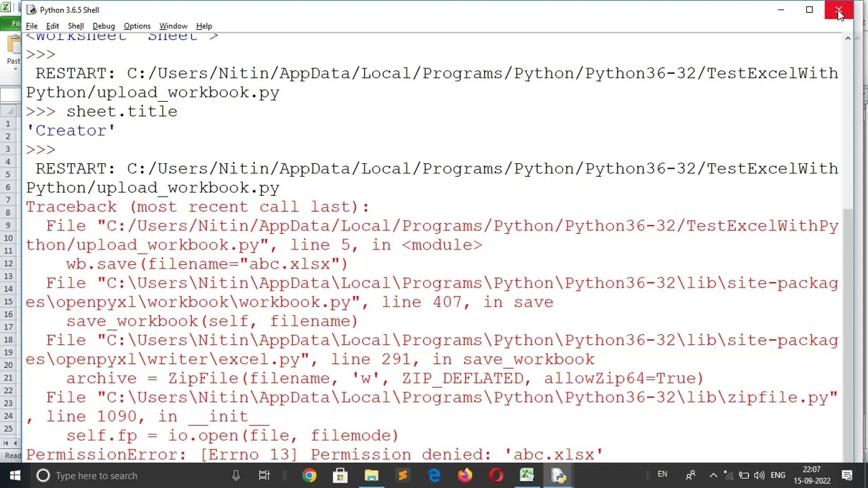868x488 pixels.
Task: Open Sublime Text from the taskbar
Action: [403, 475]
